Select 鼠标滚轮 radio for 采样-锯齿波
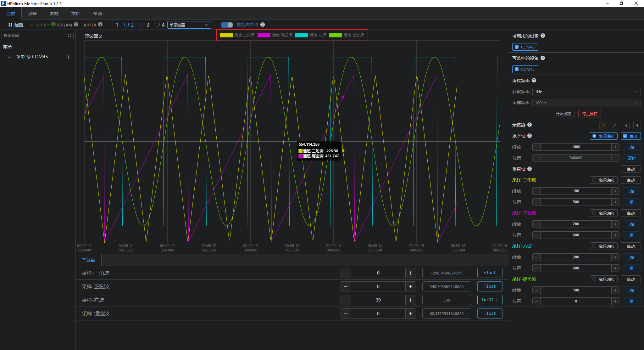 [594, 279]
